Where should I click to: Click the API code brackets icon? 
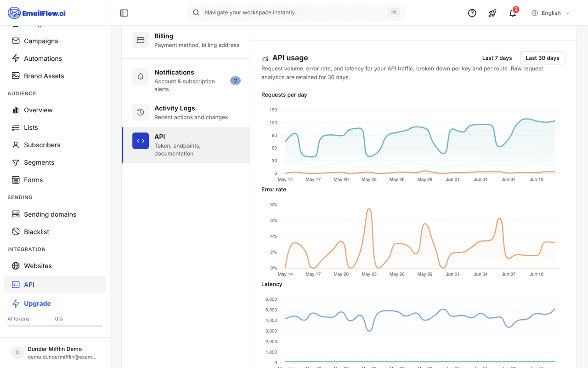pos(141,141)
